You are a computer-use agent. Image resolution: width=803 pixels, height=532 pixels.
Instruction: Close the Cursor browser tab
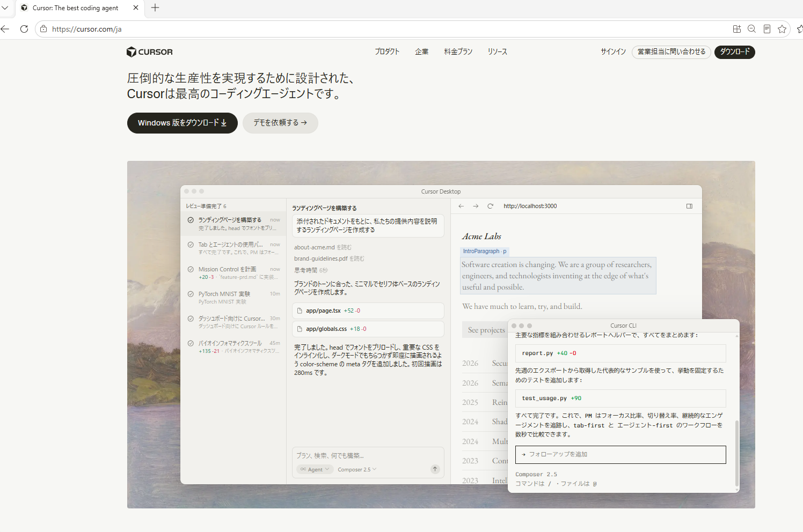136,8
